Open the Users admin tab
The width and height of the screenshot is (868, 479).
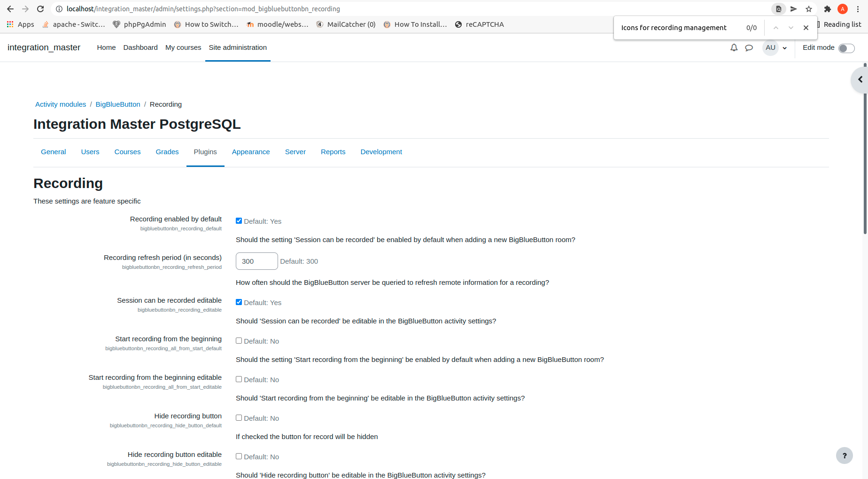coord(90,152)
